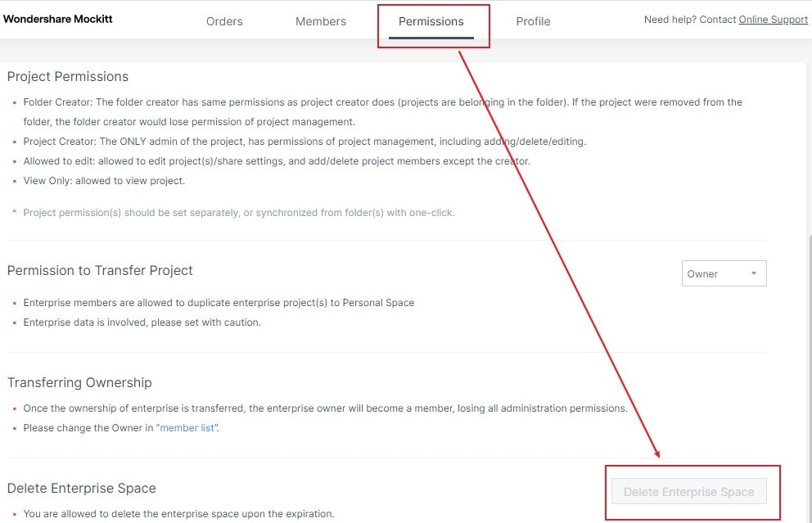Image resolution: width=812 pixels, height=523 pixels.
Task: Open the Online Support link
Action: tap(773, 20)
